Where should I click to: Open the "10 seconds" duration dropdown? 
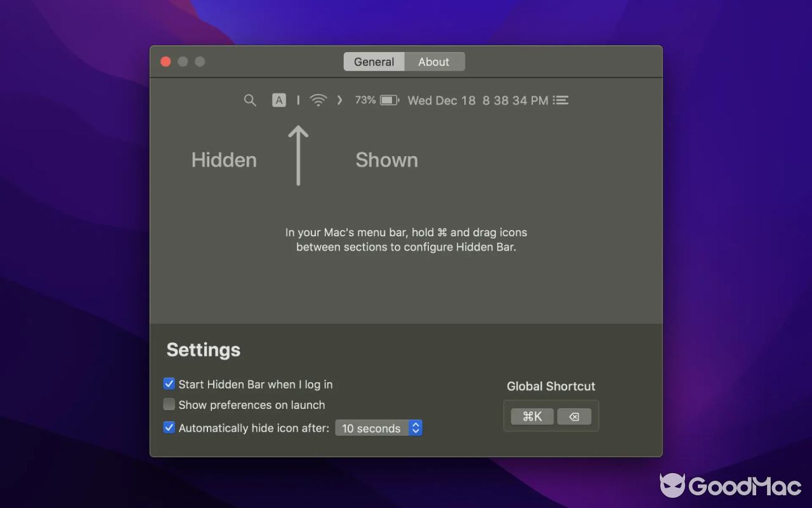371,428
